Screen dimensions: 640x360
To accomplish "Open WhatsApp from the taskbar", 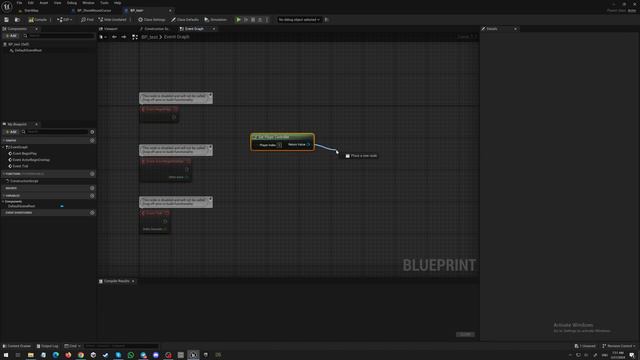I will (131, 355).
